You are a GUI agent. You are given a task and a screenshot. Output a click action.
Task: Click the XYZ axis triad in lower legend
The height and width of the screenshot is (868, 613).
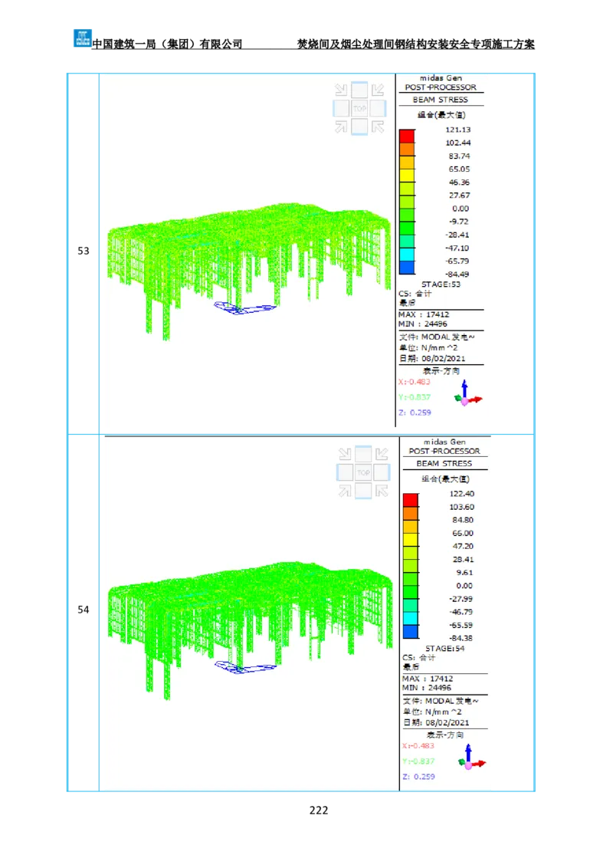tap(470, 758)
